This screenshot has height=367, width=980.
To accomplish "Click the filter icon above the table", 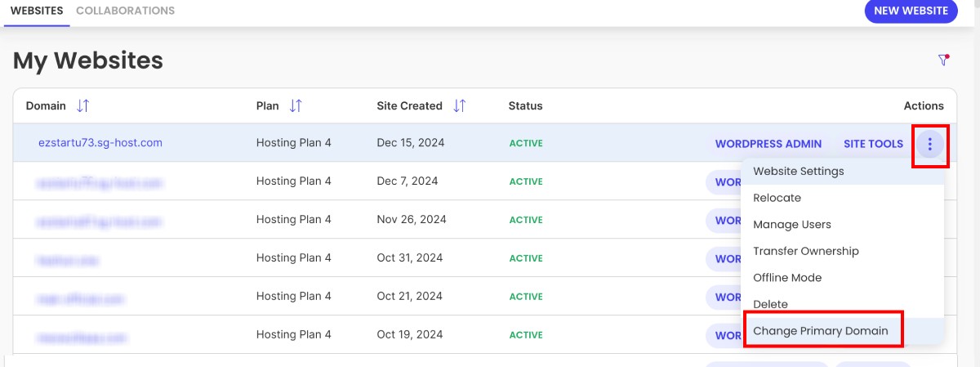I will click(x=943, y=60).
